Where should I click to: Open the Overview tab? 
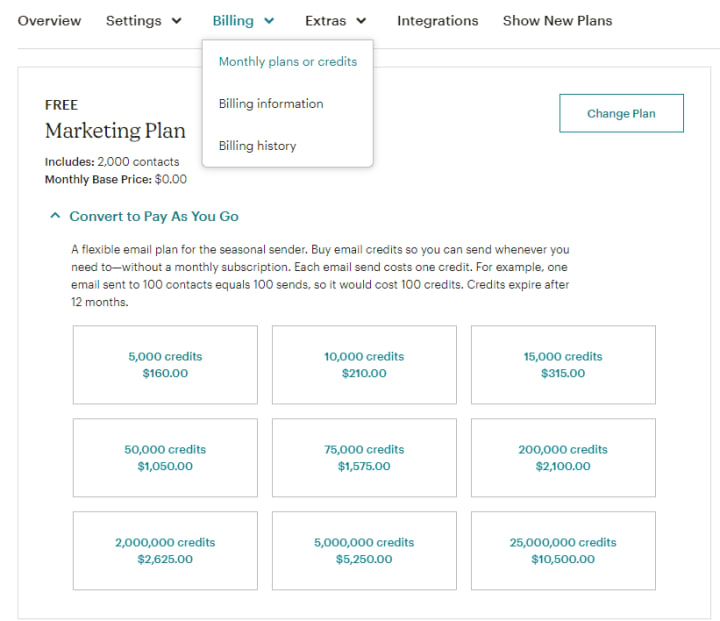pyautogui.click(x=49, y=21)
